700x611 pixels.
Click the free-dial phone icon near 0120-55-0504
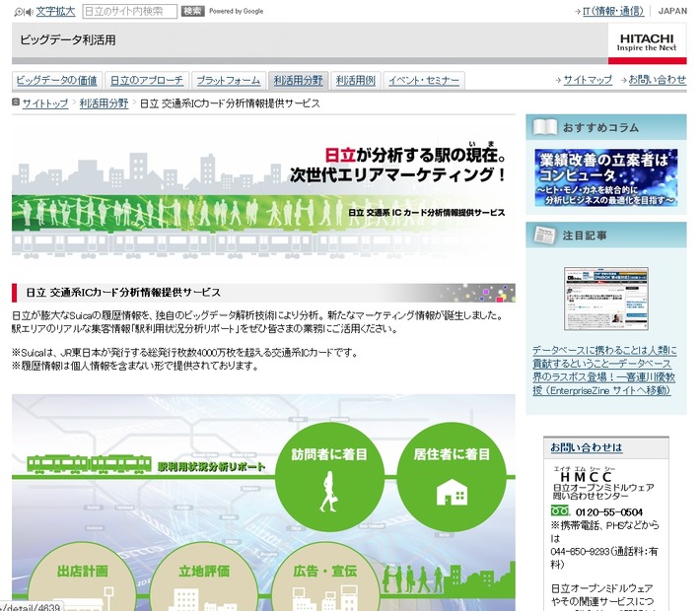tap(559, 512)
